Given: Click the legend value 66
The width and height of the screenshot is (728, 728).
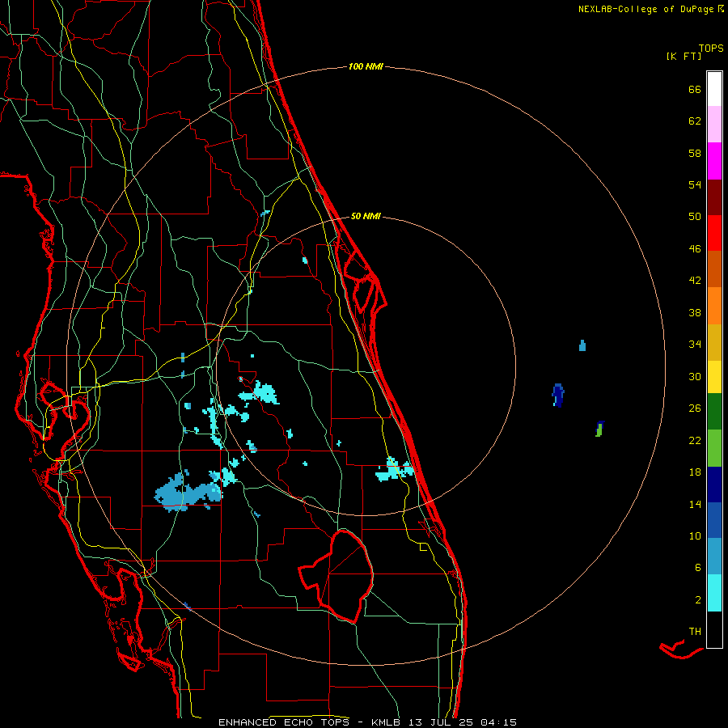Looking at the screenshot, I should tap(695, 90).
